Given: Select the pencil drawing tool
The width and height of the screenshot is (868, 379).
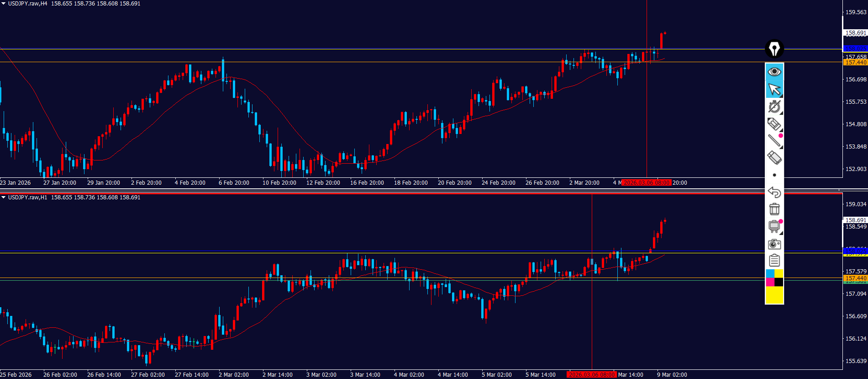Looking at the screenshot, I should coord(774,124).
